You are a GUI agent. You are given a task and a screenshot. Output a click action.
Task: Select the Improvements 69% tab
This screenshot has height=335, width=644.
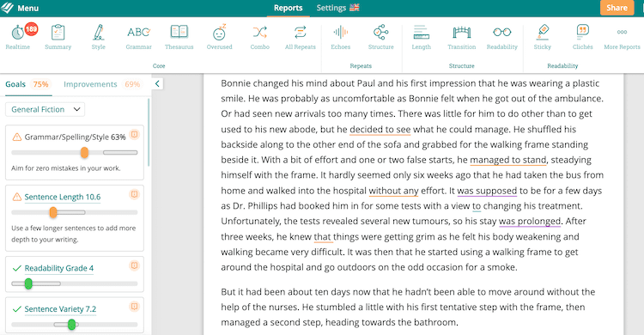(x=102, y=84)
